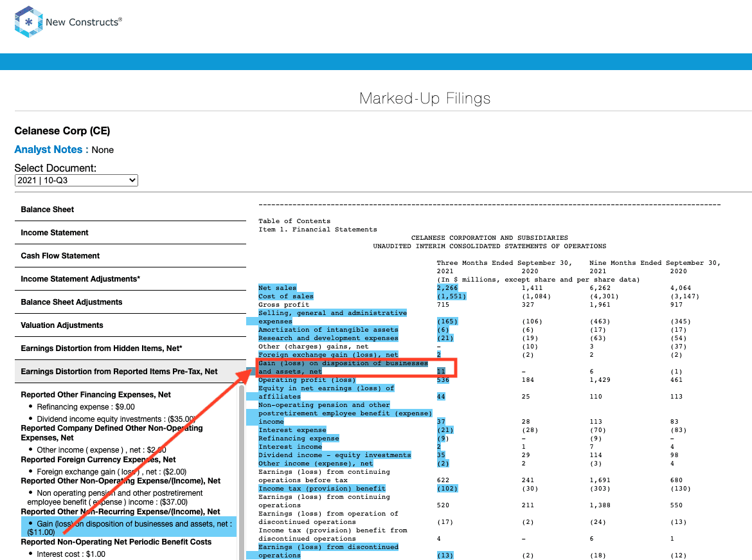Select Interest cost $1.00 item
Image resolution: width=752 pixels, height=560 pixels.
(71, 554)
